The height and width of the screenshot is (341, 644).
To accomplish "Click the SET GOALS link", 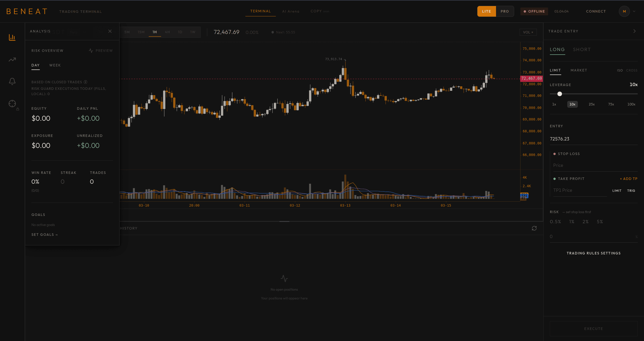I will (44, 234).
